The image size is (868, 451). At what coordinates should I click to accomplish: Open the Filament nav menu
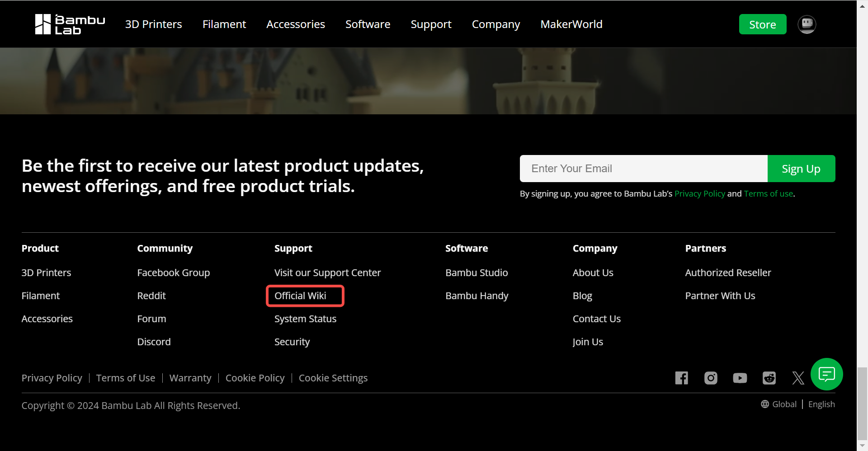click(224, 24)
